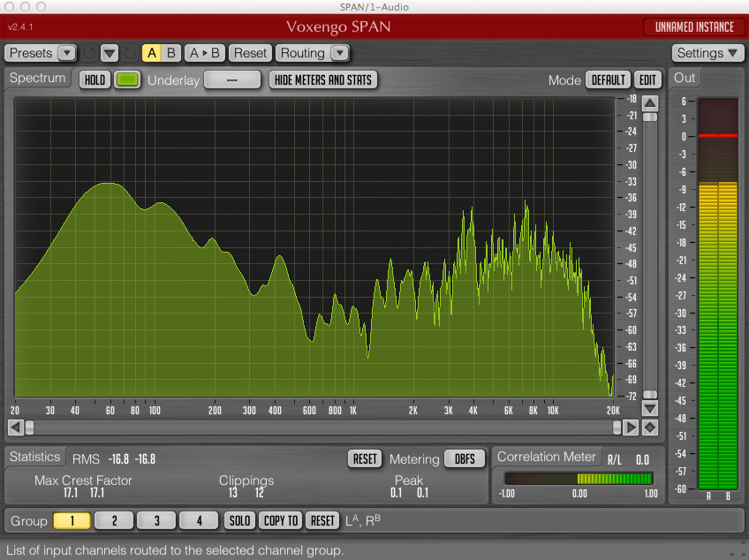Open the DBFS metering selector

[465, 459]
